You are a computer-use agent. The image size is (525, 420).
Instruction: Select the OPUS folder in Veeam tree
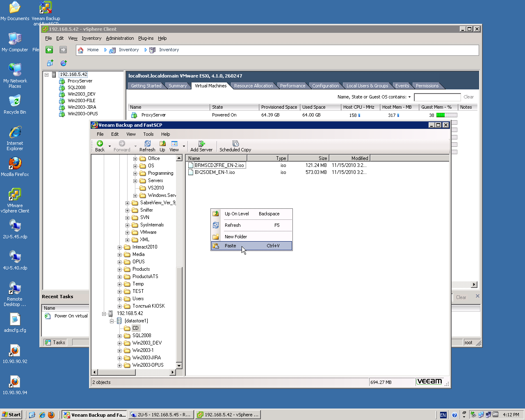coord(139,262)
